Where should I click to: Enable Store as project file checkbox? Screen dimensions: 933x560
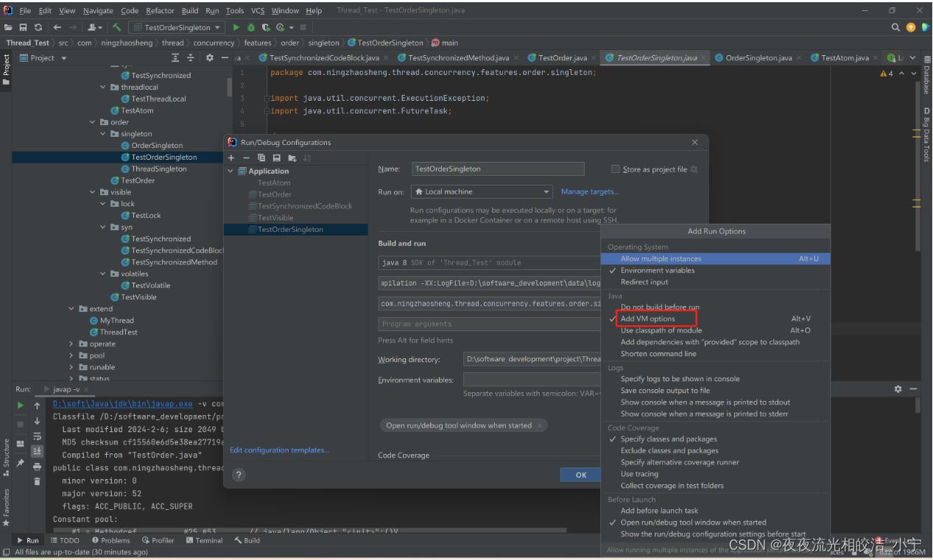616,169
